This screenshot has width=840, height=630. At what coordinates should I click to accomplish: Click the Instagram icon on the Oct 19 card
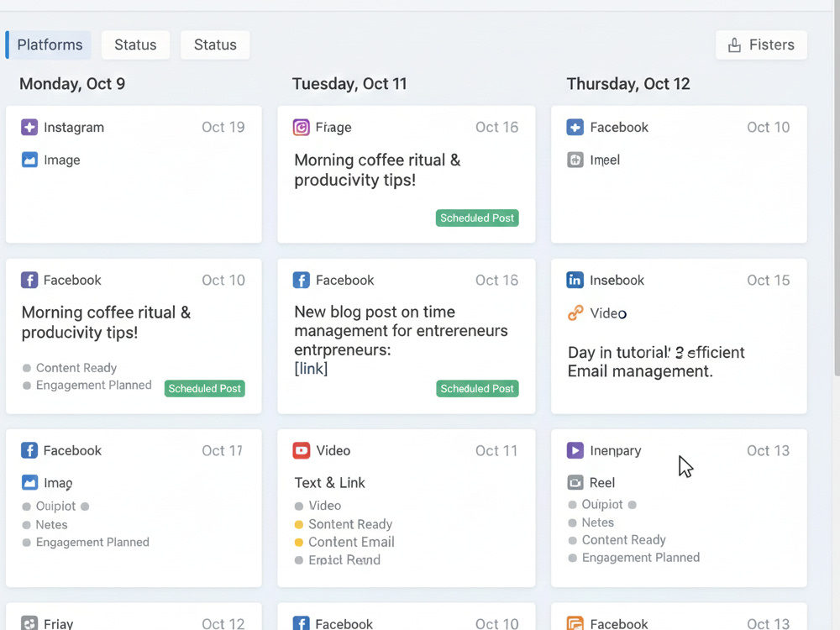click(29, 128)
